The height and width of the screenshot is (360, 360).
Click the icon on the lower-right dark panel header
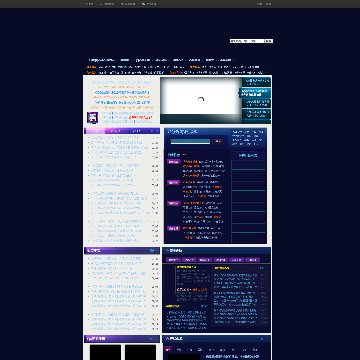tap(167, 339)
